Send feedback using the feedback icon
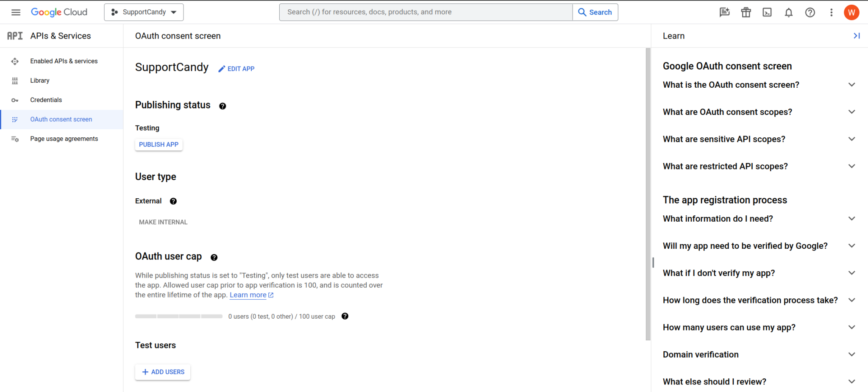This screenshot has width=868, height=392. coord(725,12)
